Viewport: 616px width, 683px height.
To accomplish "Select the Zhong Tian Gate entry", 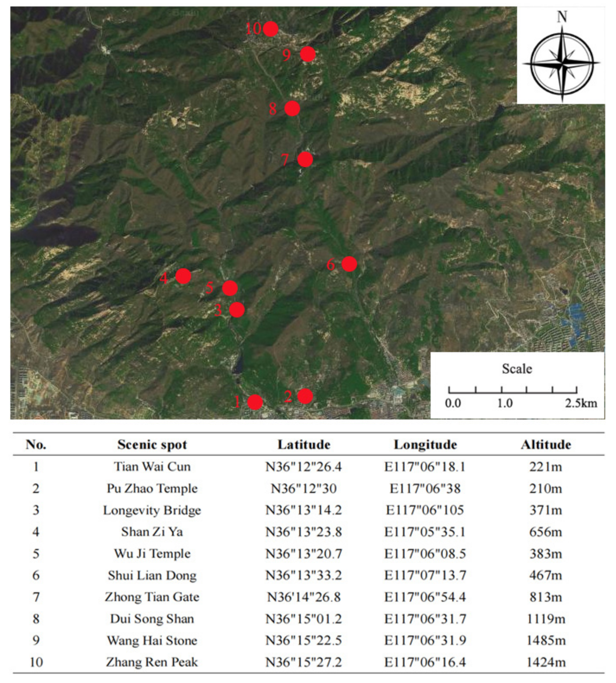I will [x=152, y=597].
